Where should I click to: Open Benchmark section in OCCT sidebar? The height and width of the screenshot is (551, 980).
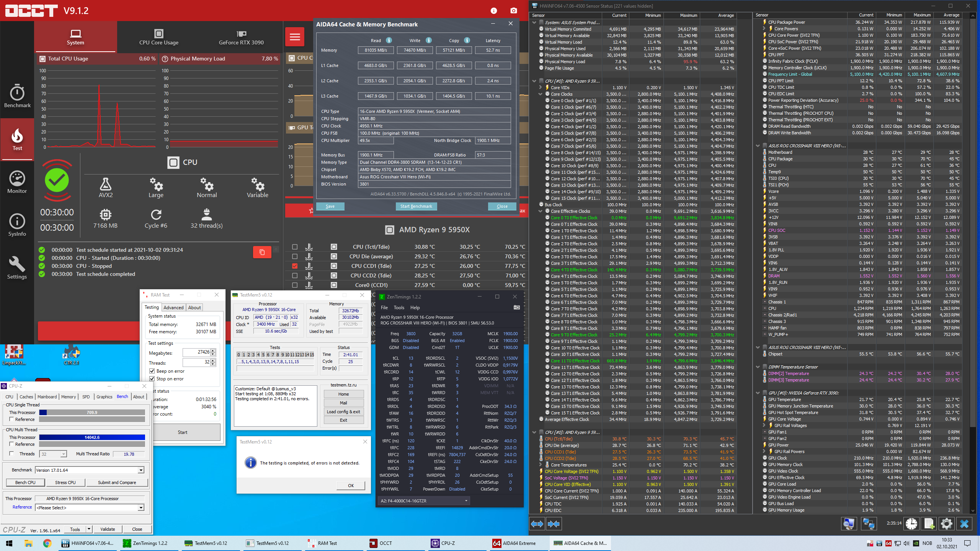click(17, 96)
